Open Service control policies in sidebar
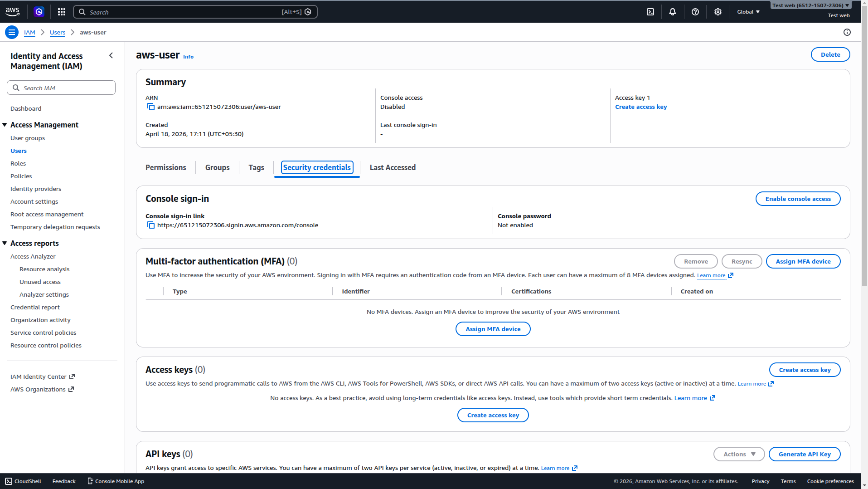Image resolution: width=868 pixels, height=489 pixels. 44,333
